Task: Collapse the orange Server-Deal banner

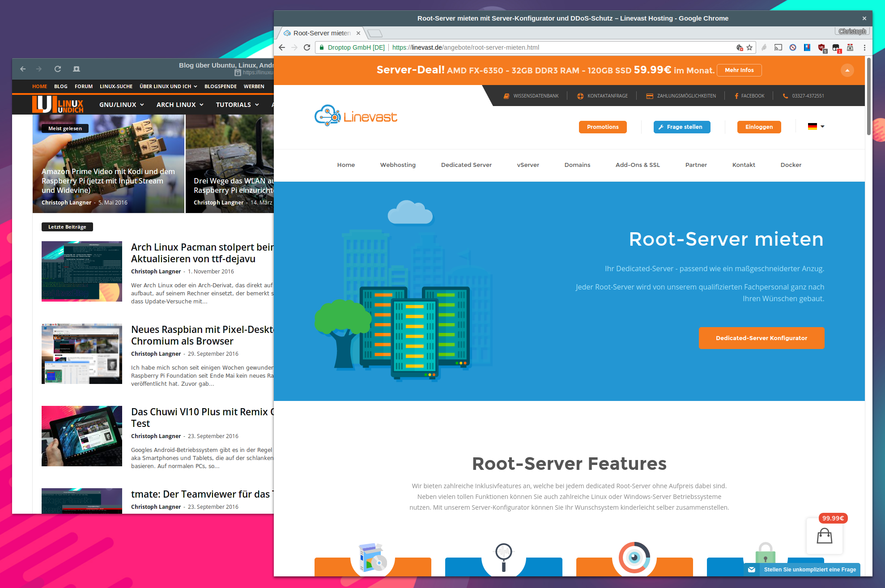Action: click(847, 70)
